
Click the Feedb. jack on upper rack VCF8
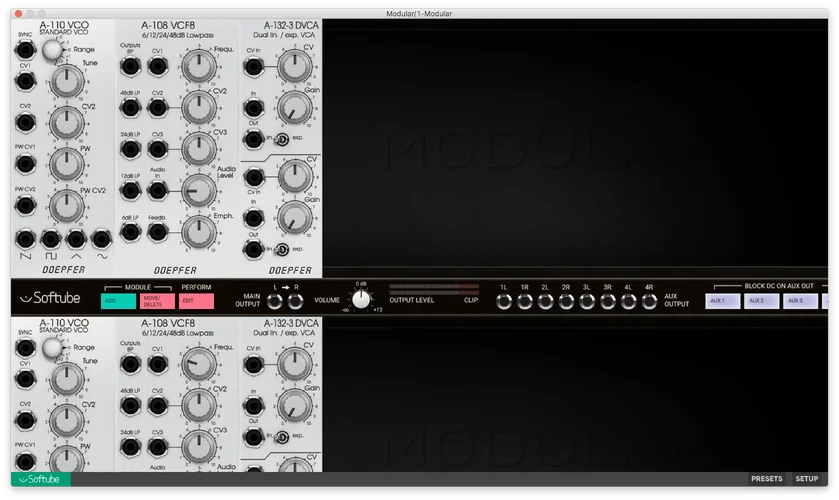(x=157, y=232)
